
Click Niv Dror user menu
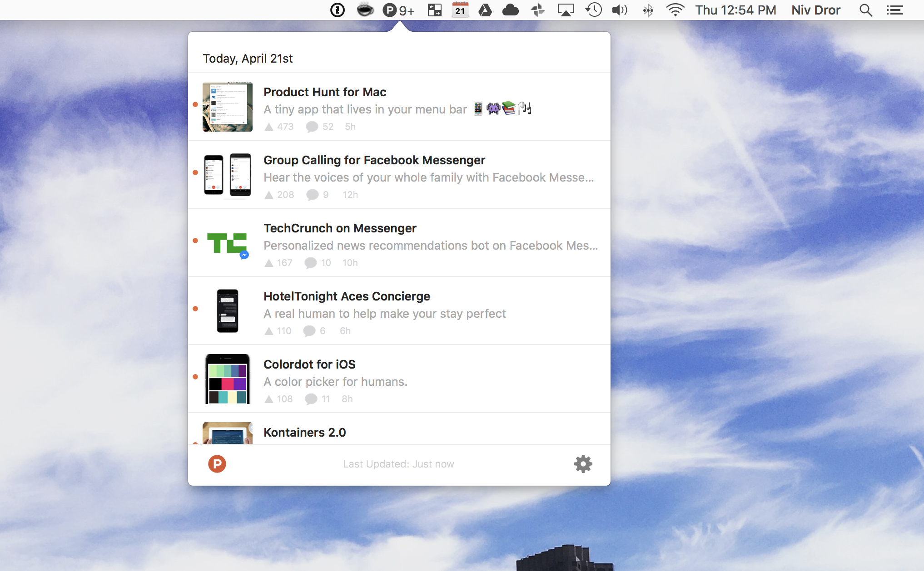point(816,10)
